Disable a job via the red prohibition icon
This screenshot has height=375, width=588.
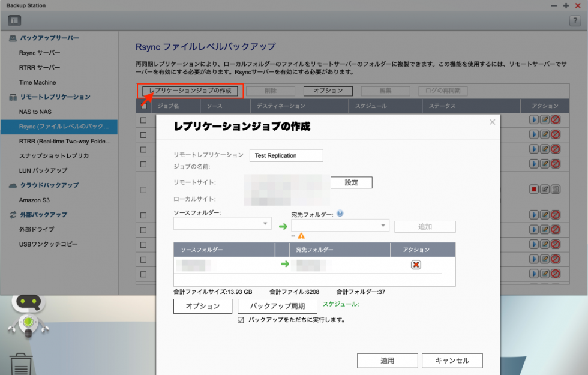click(x=554, y=120)
